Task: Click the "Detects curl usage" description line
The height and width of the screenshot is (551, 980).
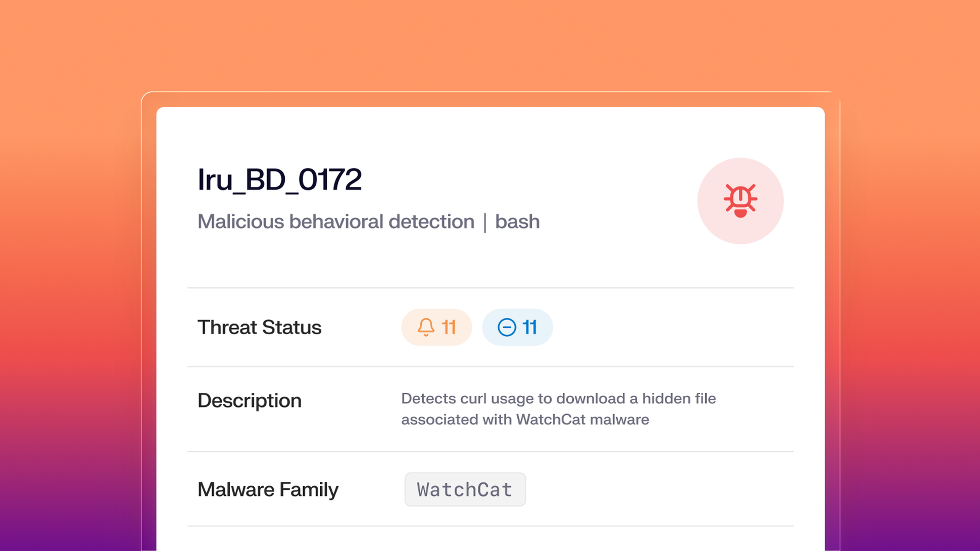Action: click(558, 398)
